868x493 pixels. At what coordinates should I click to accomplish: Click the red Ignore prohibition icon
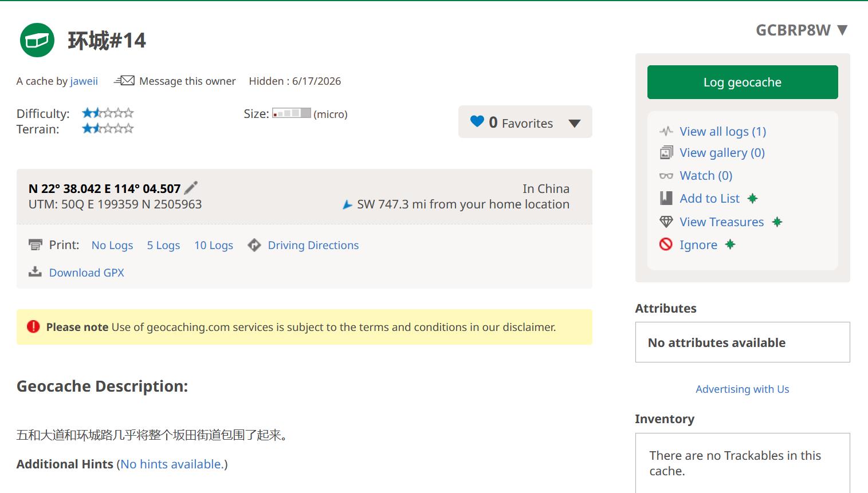(x=666, y=244)
